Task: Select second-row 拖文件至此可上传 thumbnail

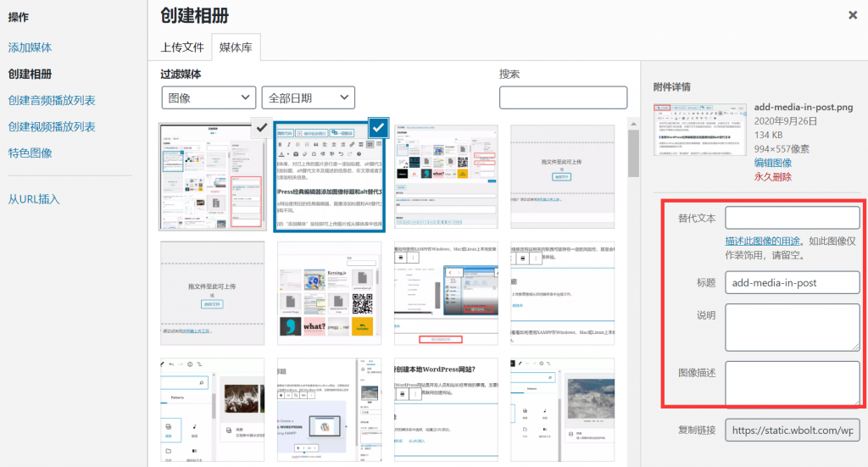Action: pos(212,293)
